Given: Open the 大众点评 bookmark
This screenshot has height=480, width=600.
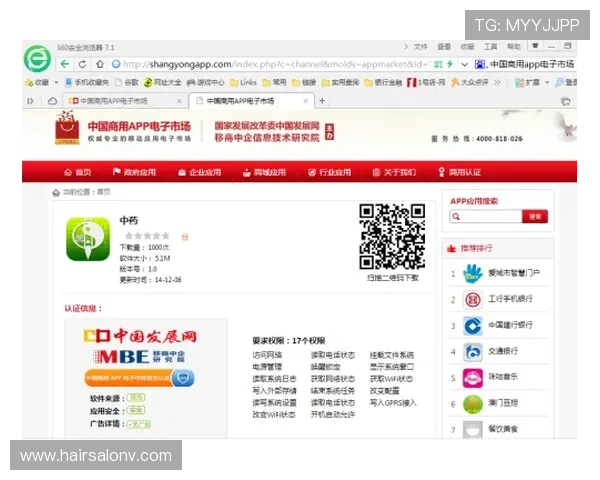Looking at the screenshot, I should (470, 82).
